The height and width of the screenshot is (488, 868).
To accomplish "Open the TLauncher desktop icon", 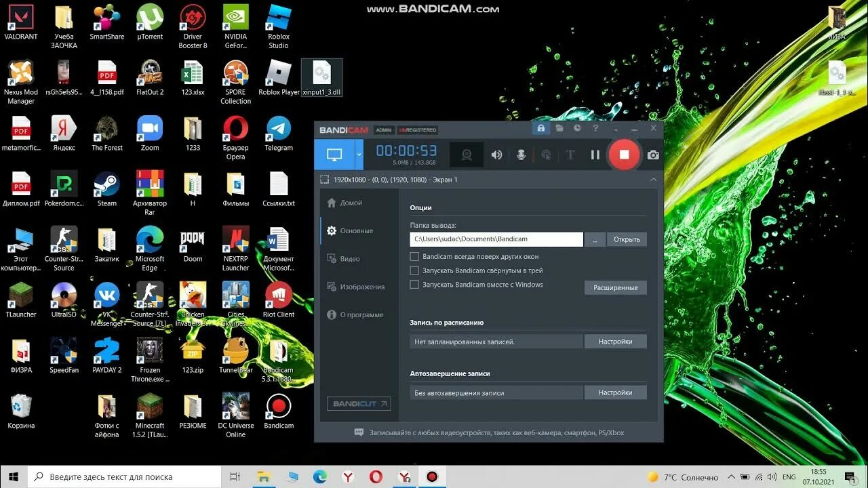I will coord(21,300).
